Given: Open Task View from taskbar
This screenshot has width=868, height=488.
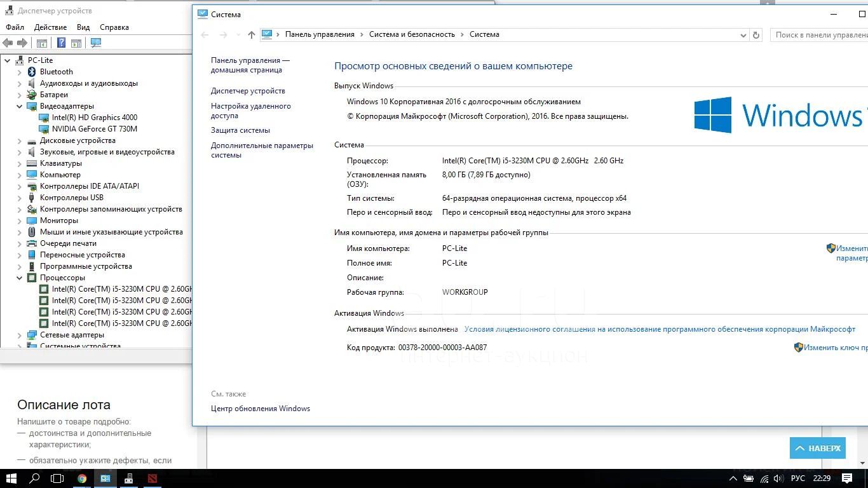Looking at the screenshot, I should pos(57,478).
